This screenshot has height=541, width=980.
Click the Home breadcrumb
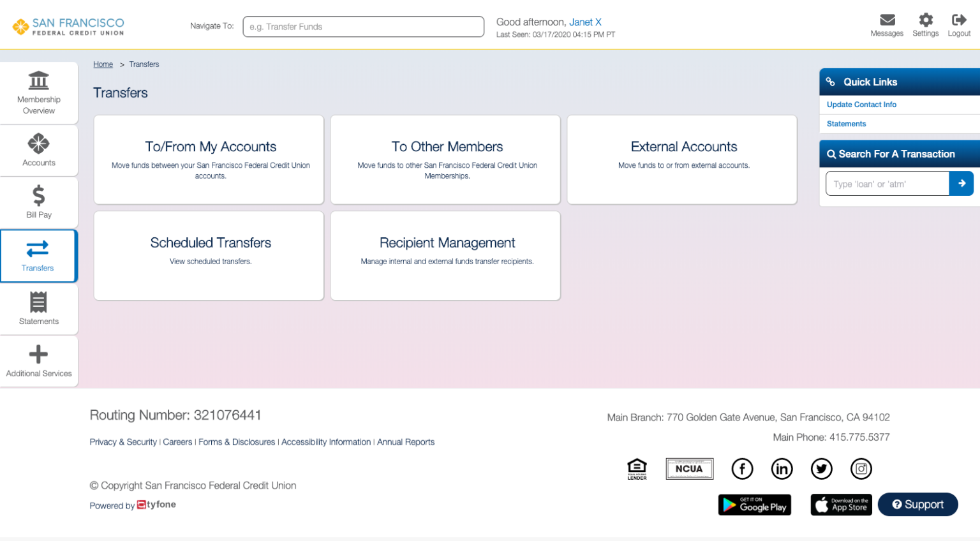[x=103, y=64]
